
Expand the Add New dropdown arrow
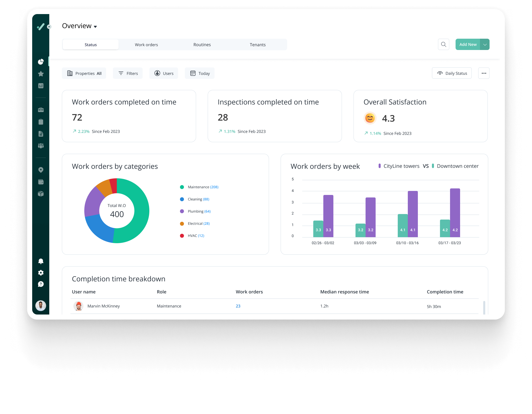click(x=485, y=44)
